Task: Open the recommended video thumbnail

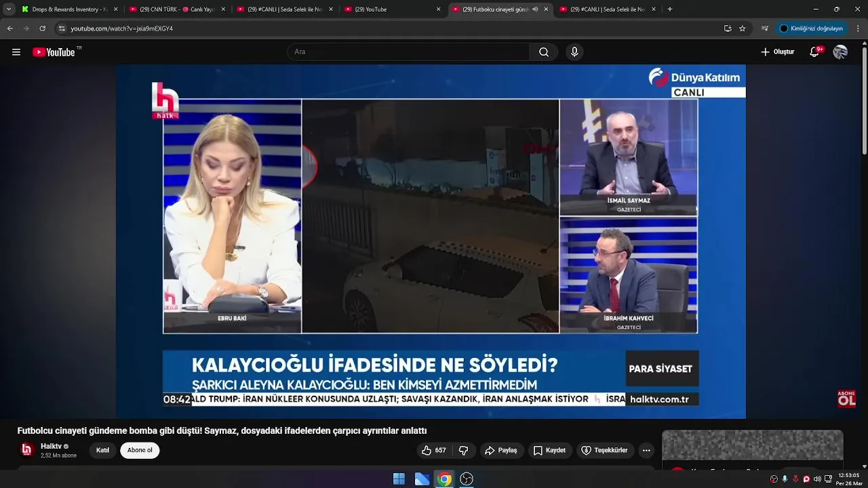Action: (x=753, y=445)
